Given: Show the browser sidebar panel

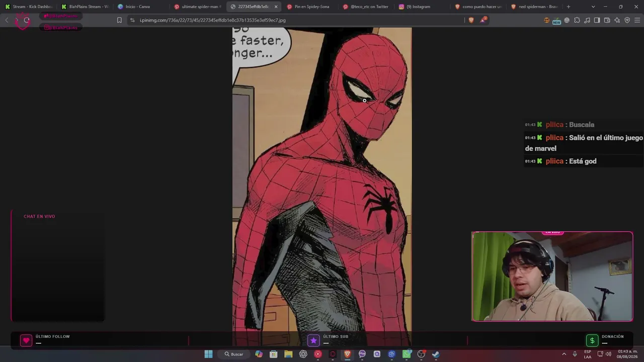Looking at the screenshot, I should [597, 20].
